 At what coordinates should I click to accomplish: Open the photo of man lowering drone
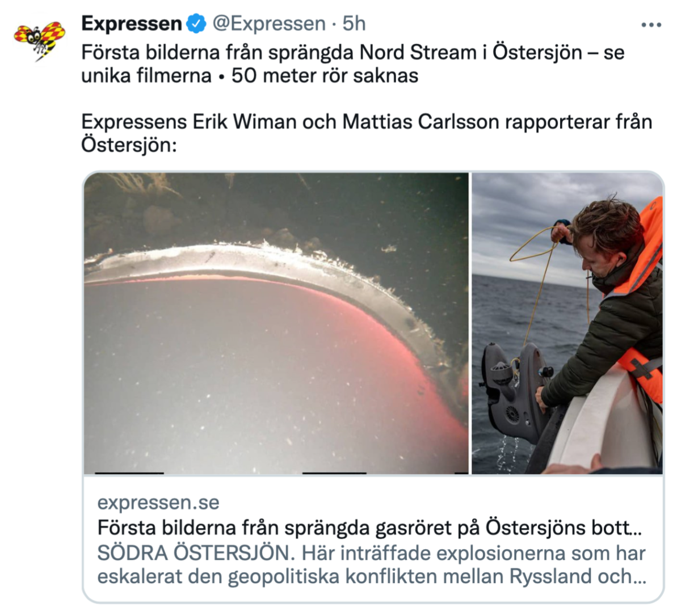[x=567, y=323]
